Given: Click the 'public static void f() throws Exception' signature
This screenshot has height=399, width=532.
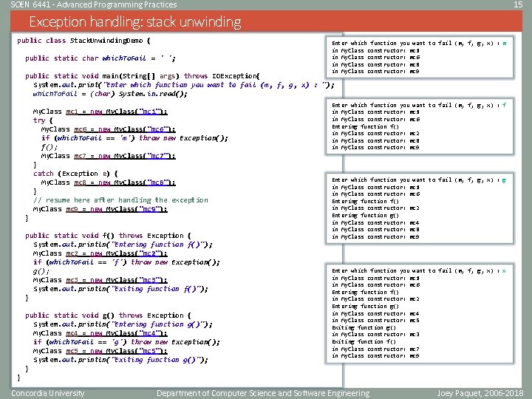Looking at the screenshot, I should (x=108, y=236).
